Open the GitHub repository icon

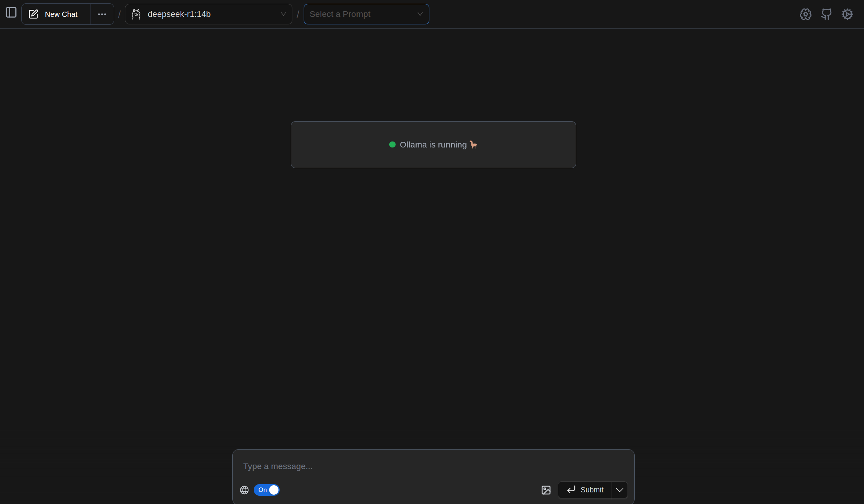tap(826, 14)
